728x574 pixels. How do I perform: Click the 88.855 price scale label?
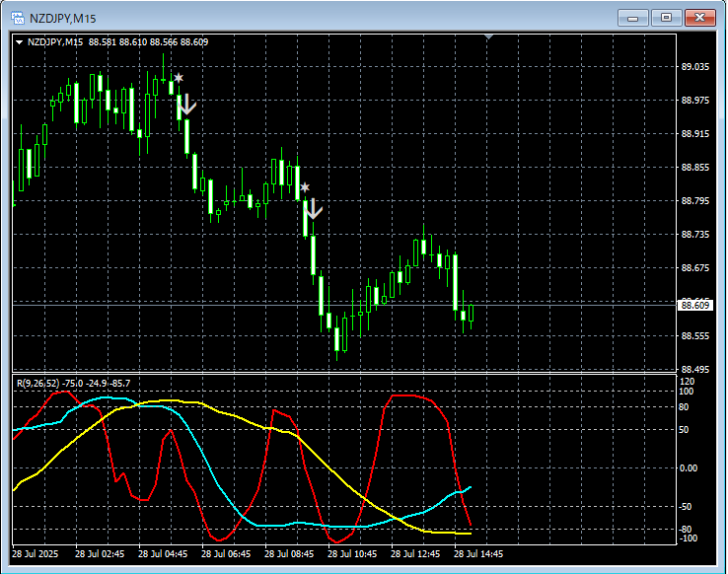tap(695, 167)
